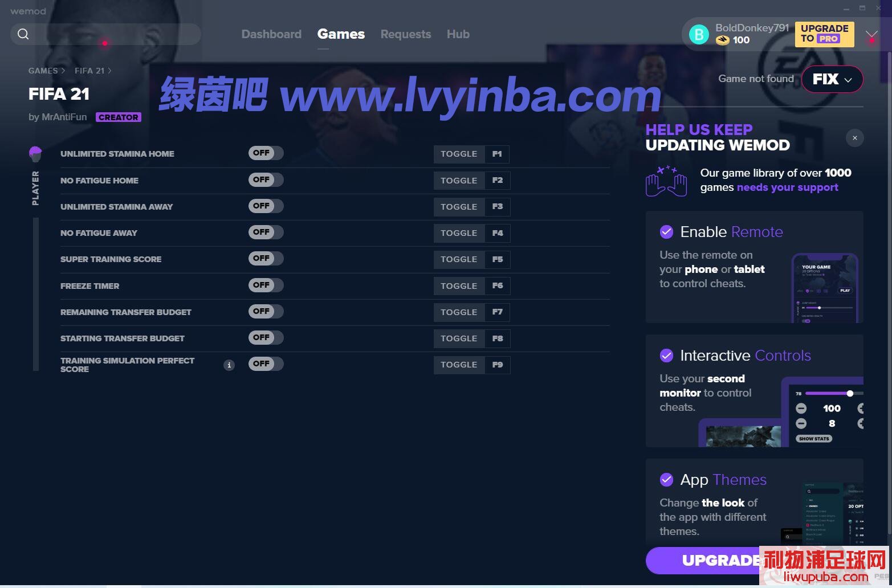Viewport: 892px width, 588px height.
Task: Turn on Super Training Score
Action: point(266,259)
